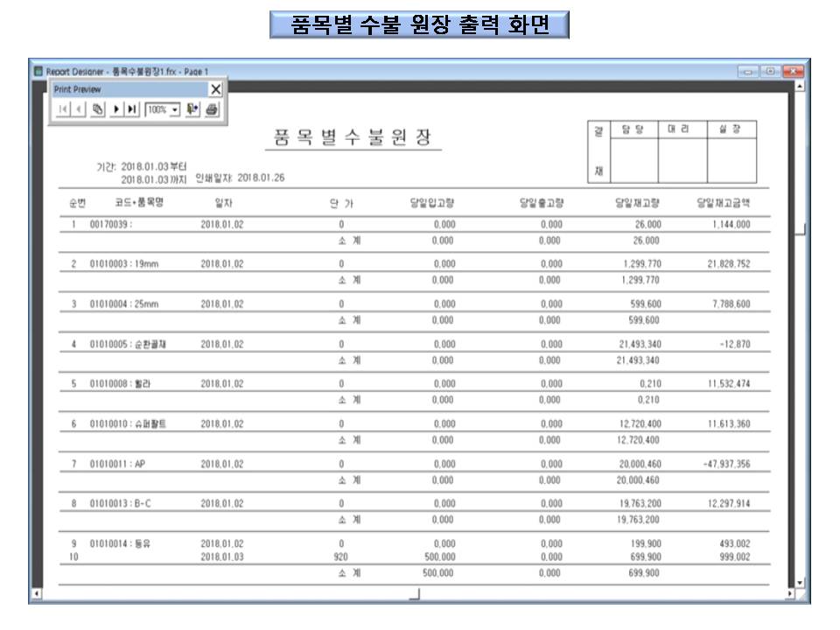
Task: Click item row 01010013 : B-C
Action: coord(120,504)
